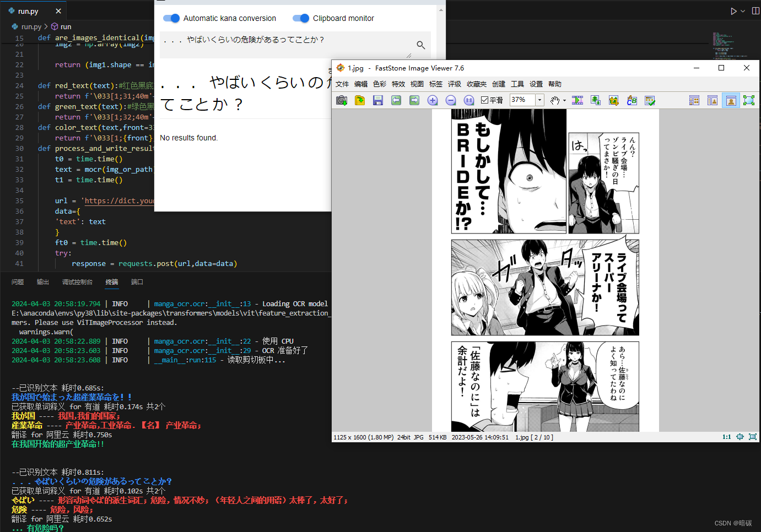The height and width of the screenshot is (532, 761).
Task: Click the screen capture camera icon in FastStone
Action: (342, 100)
